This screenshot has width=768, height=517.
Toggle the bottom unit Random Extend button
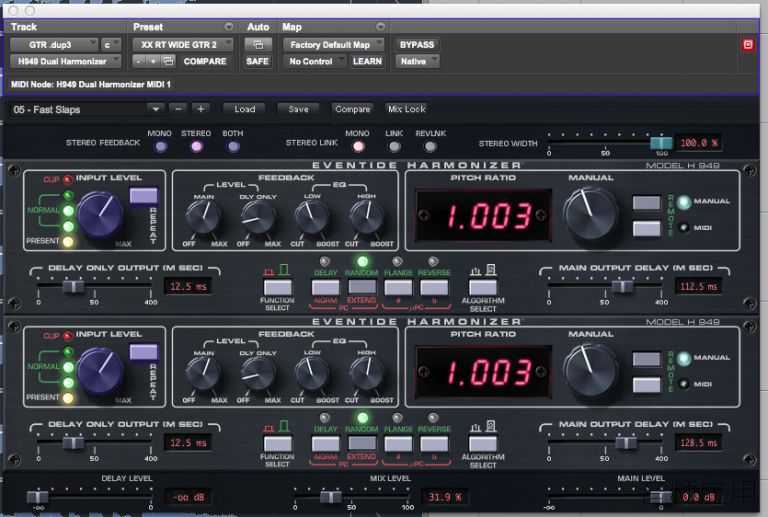pos(362,444)
